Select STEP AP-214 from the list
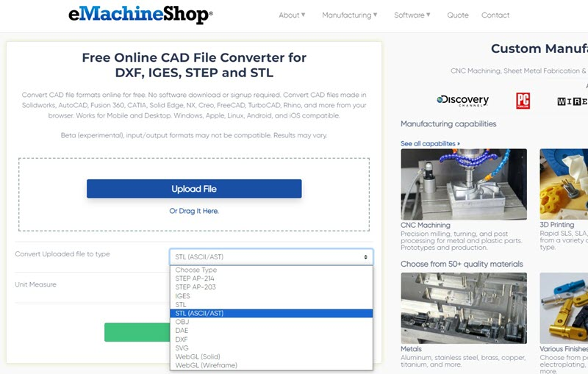588x374 pixels. pos(196,278)
